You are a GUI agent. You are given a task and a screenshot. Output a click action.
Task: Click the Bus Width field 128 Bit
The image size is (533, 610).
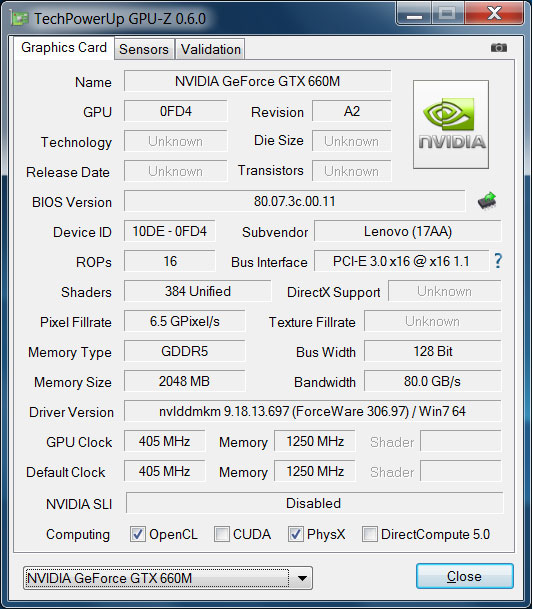(x=433, y=351)
